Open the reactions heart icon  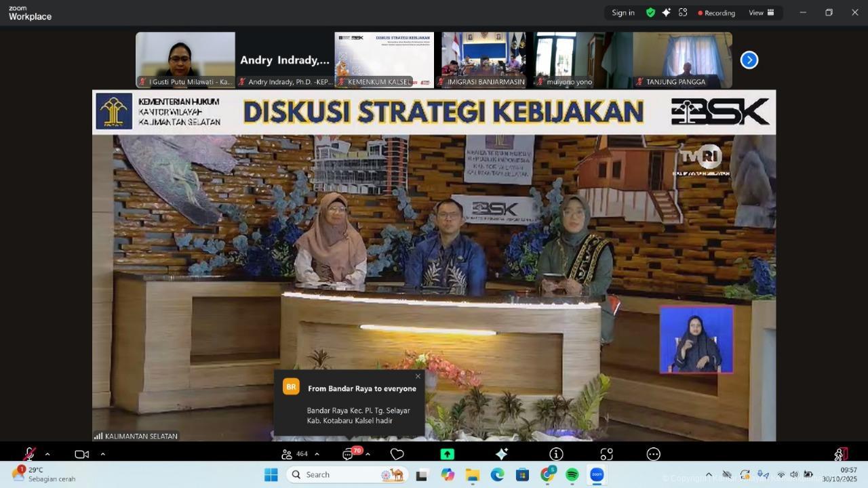pyautogui.click(x=397, y=454)
